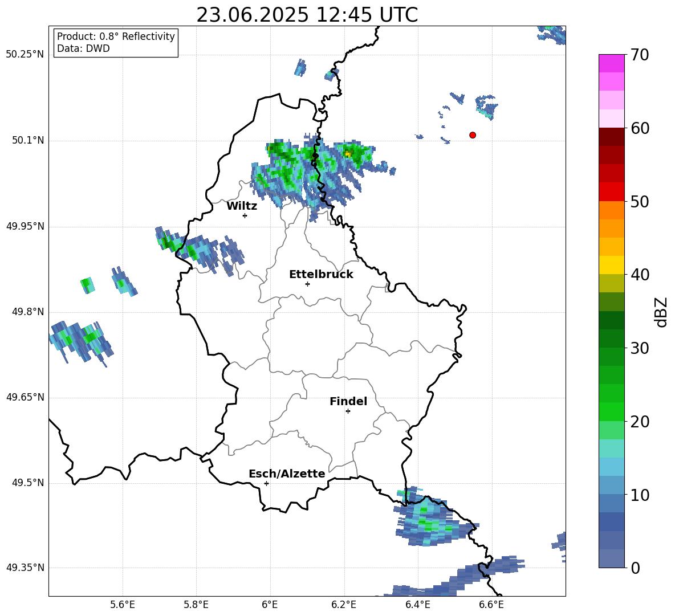Image resolution: width=675 pixels, height=616 pixels.
Task: Click the 'Product: 0.8° Reflectivity' label
Action: pyautogui.click(x=116, y=36)
